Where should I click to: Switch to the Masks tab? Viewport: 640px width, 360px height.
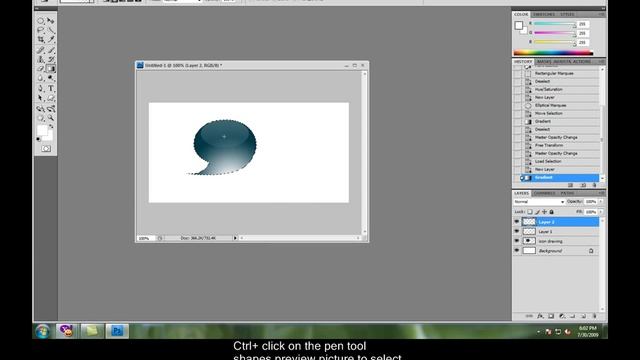point(544,62)
